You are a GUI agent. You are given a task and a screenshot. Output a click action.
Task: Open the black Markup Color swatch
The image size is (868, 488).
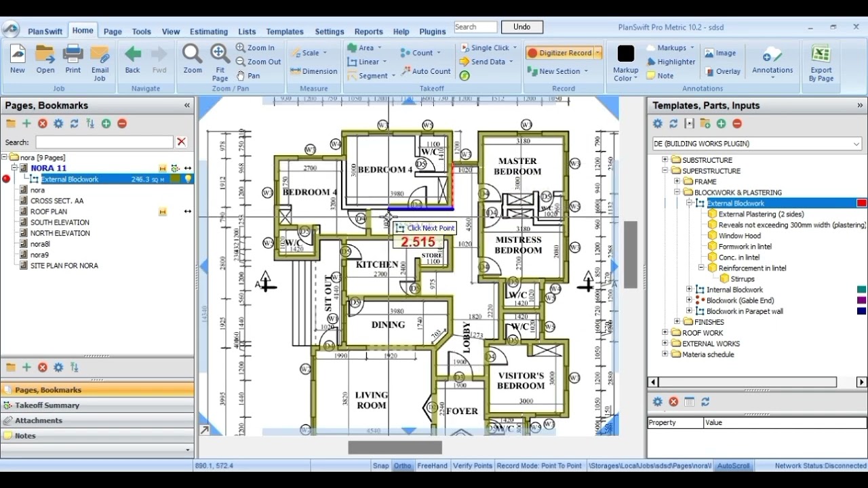[x=625, y=54]
